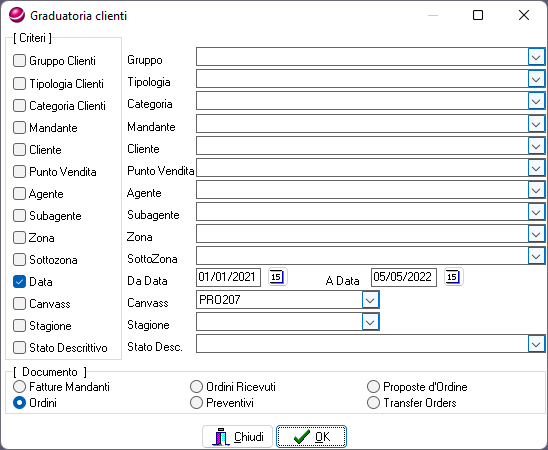Enable the Gruppo Clienti checkbox
Viewport: 548px width, 450px height.
pos(19,60)
